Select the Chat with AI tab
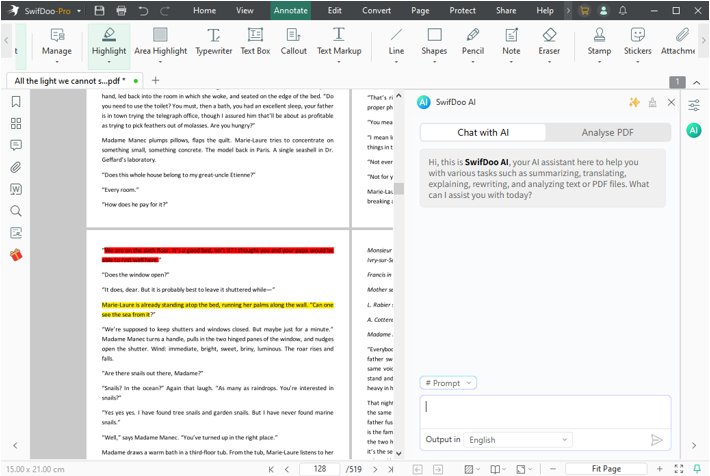Screen dimensions: 710x476 pyautogui.click(x=483, y=133)
